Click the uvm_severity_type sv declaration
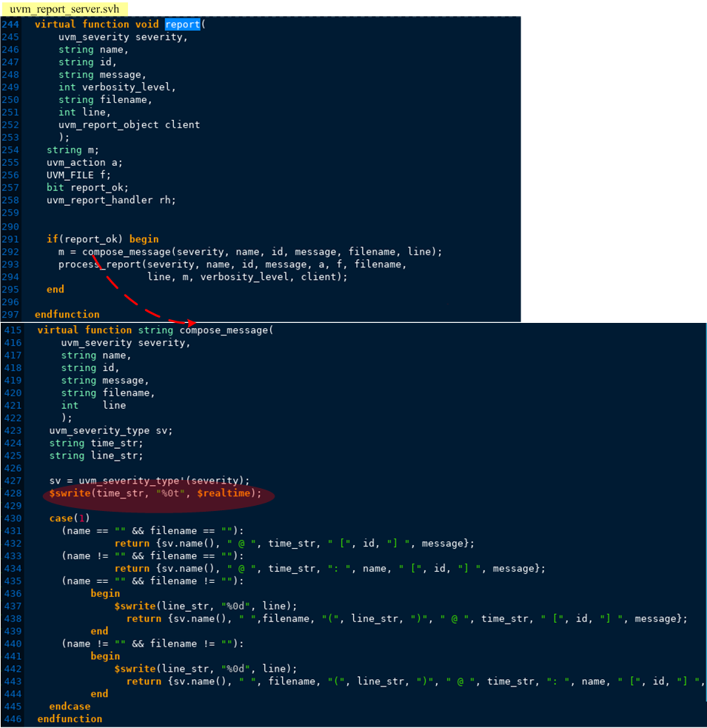This screenshot has width=707, height=728. click(111, 430)
